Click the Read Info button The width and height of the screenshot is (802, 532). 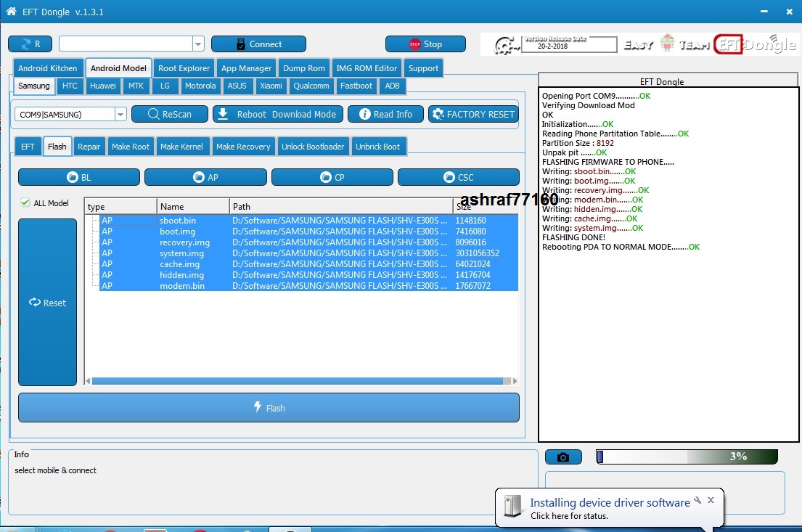385,114
